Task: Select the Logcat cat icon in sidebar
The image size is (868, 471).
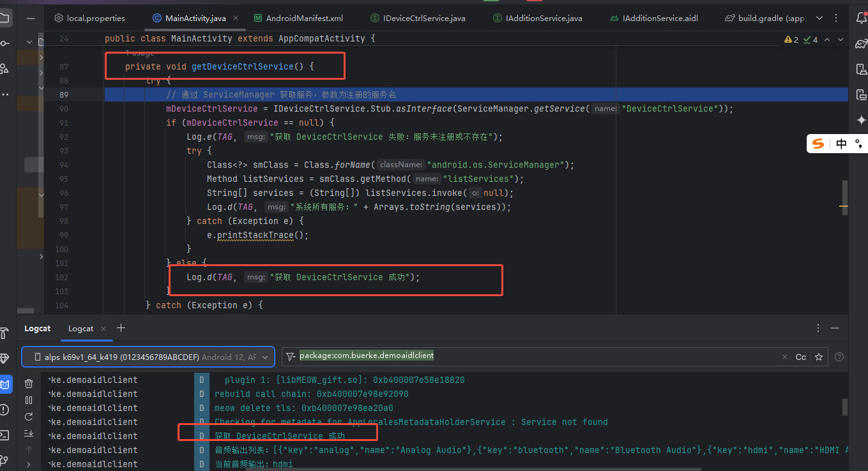Action: [4, 384]
